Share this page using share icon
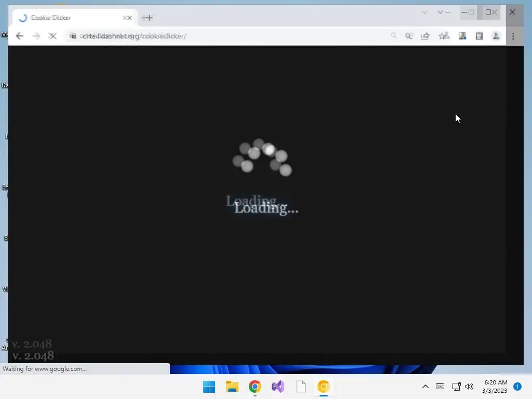 pos(425,36)
